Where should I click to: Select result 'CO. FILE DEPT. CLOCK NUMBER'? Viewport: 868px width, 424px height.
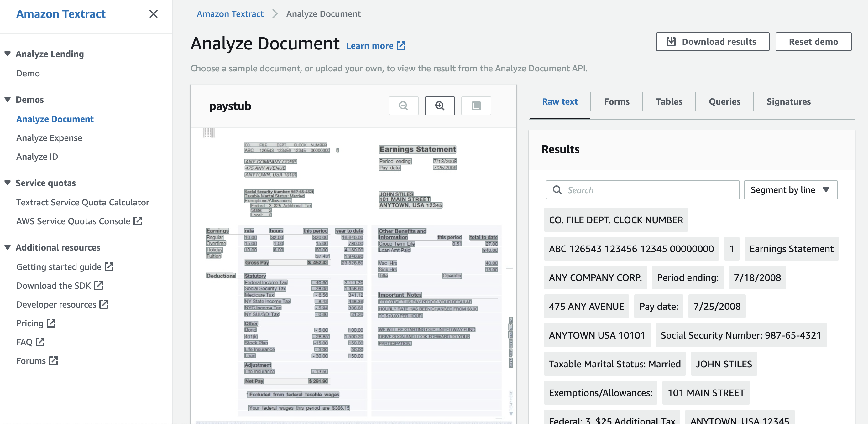tap(616, 220)
